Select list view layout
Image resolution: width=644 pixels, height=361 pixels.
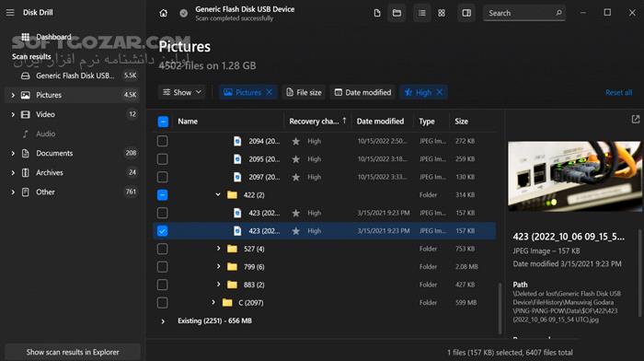click(421, 13)
